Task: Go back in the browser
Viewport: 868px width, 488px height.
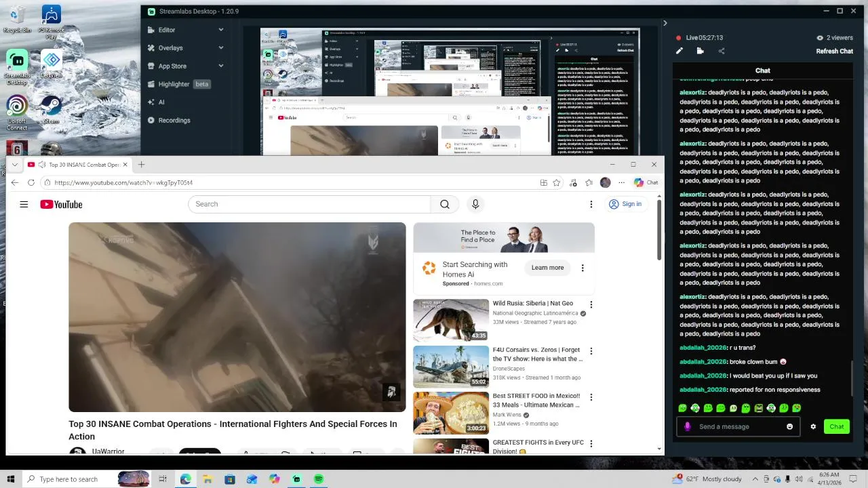Action: 15,182
